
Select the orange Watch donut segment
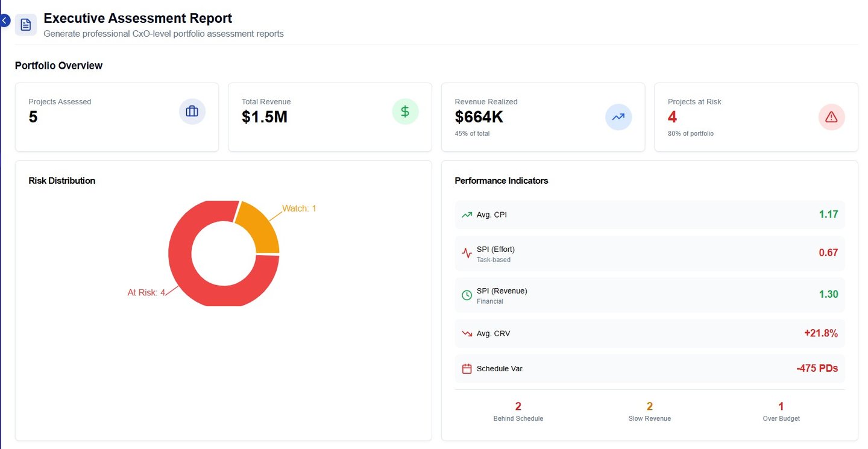coord(259,227)
